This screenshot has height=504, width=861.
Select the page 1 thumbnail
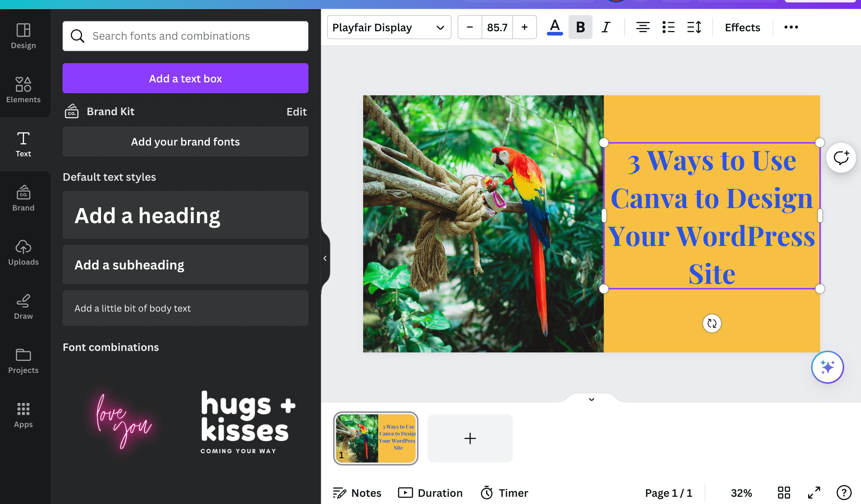[375, 438]
